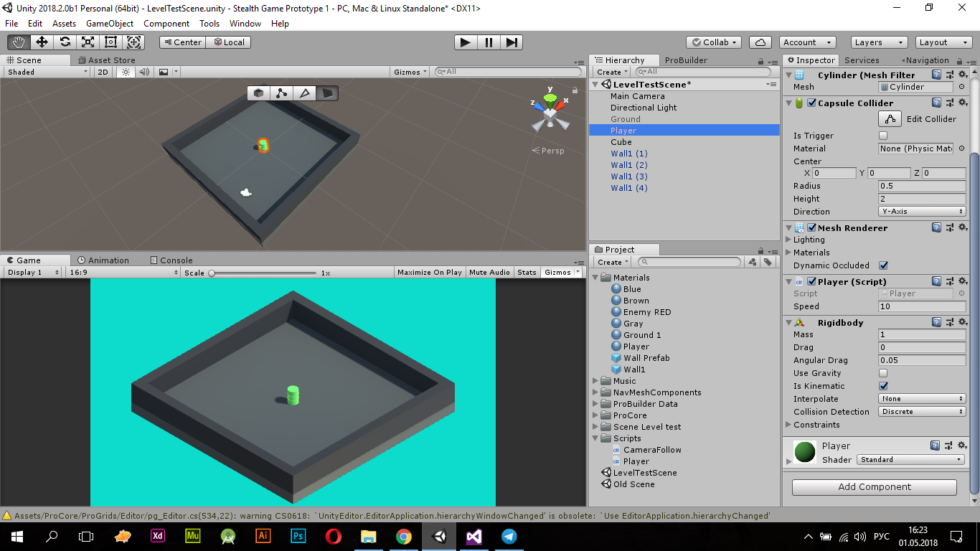Switch to the ProBuilder tab
Viewport: 980px width, 551px height.
[x=686, y=60]
